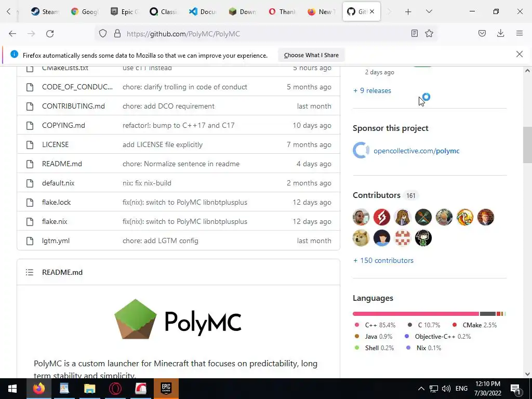Switch to the New Tab Firefox tab

coord(321,11)
